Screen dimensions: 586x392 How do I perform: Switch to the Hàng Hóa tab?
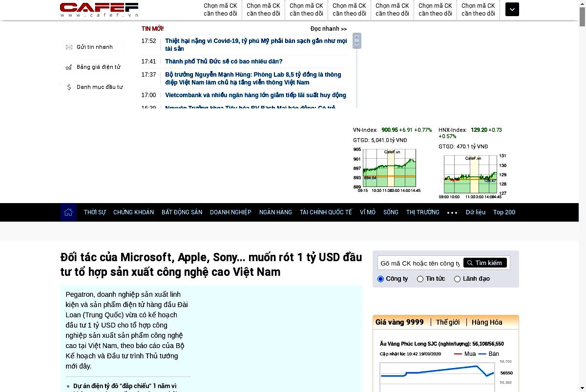click(x=487, y=322)
